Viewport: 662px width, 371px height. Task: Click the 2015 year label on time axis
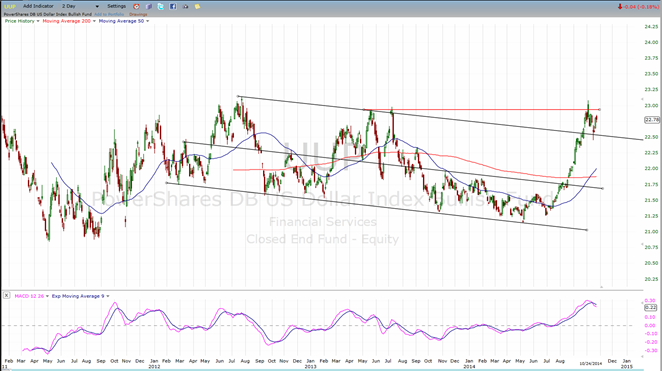(627, 366)
